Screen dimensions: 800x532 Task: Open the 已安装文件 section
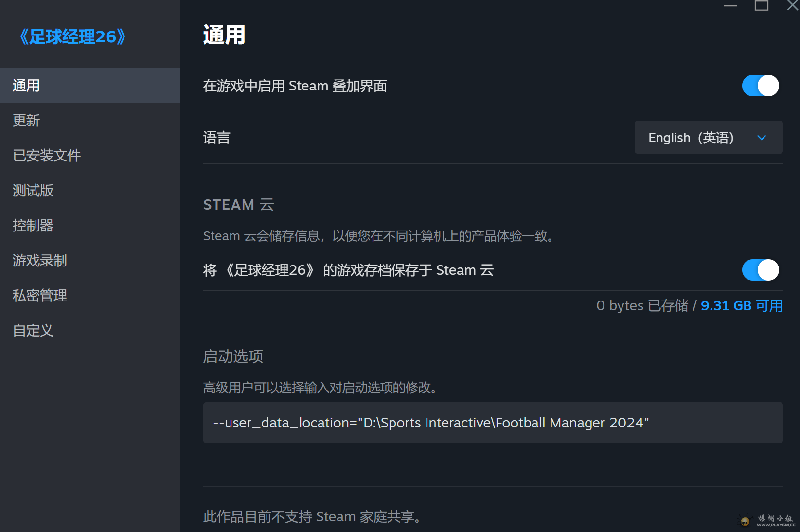(x=47, y=156)
